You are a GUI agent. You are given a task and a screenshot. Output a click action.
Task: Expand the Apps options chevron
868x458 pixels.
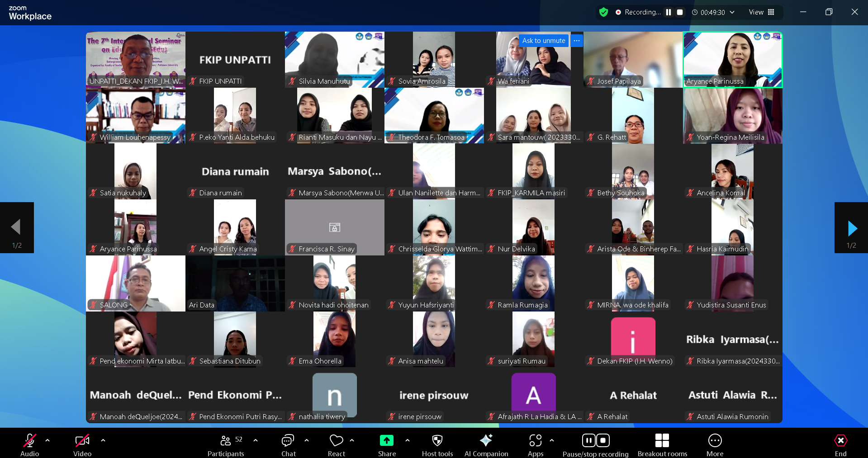click(552, 440)
